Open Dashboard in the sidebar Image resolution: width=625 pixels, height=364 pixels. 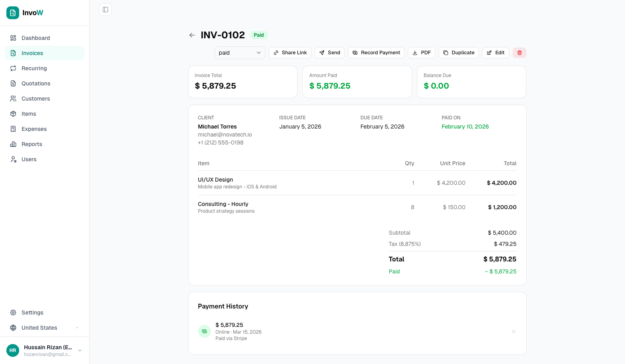point(44,38)
